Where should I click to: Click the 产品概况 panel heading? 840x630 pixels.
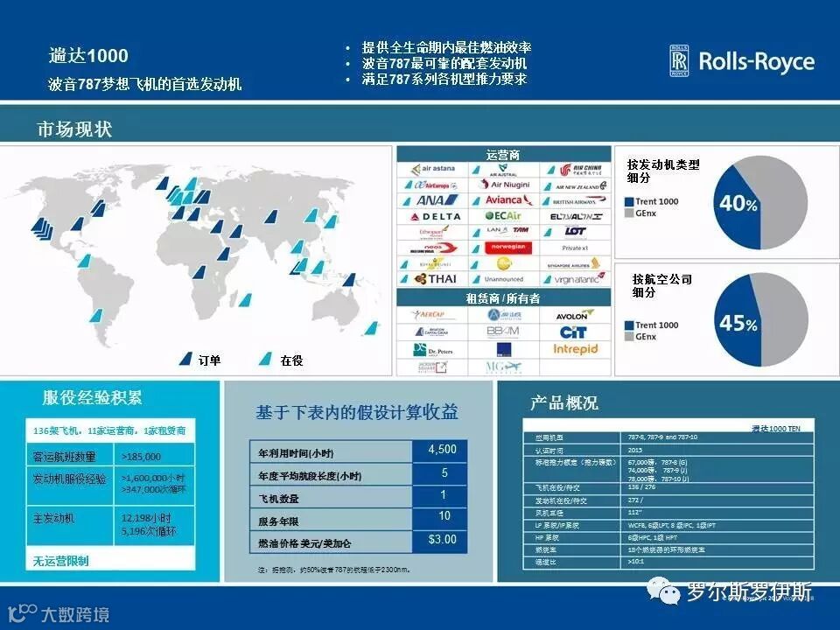[564, 402]
